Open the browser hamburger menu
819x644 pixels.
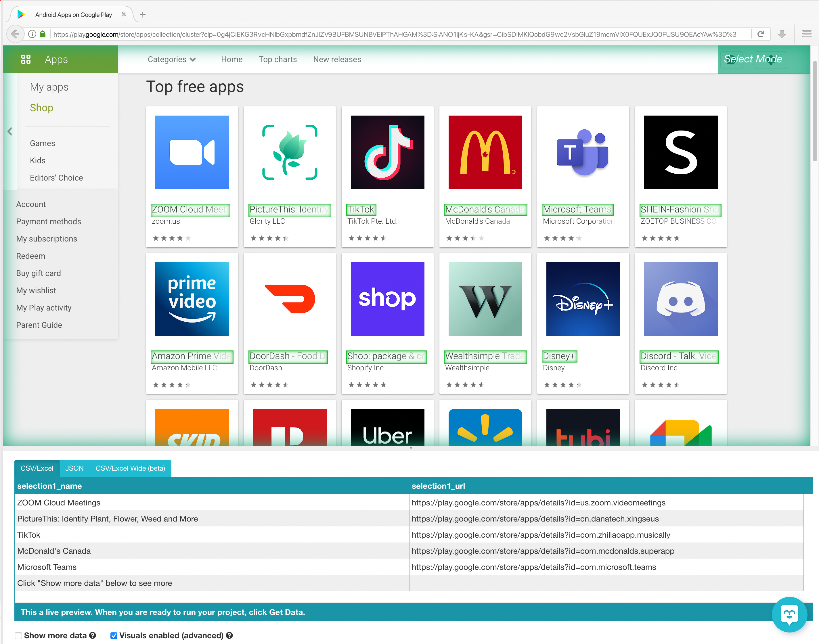coord(807,34)
